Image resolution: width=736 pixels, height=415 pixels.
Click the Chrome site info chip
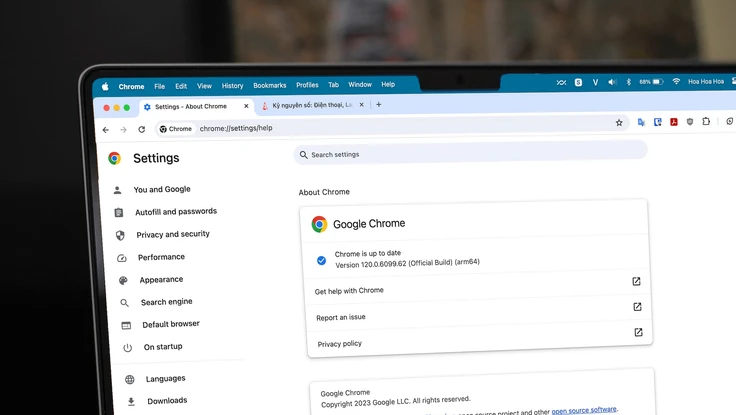click(x=176, y=129)
